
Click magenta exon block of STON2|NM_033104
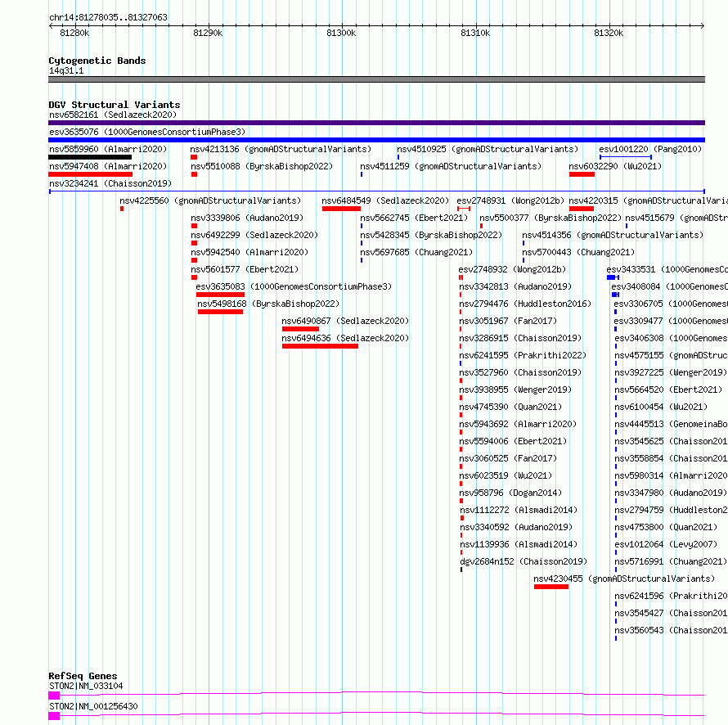pyautogui.click(x=54, y=696)
